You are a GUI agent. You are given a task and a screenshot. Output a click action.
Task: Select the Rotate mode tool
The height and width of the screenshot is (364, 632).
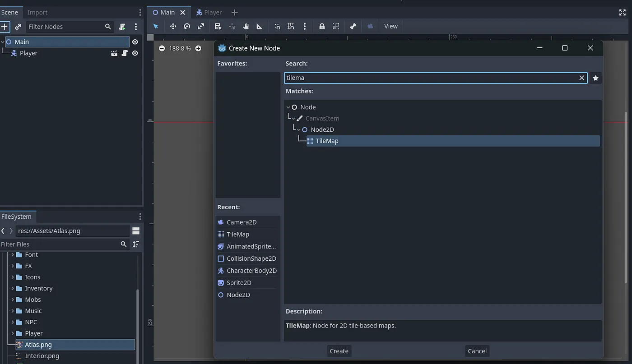[x=187, y=27]
